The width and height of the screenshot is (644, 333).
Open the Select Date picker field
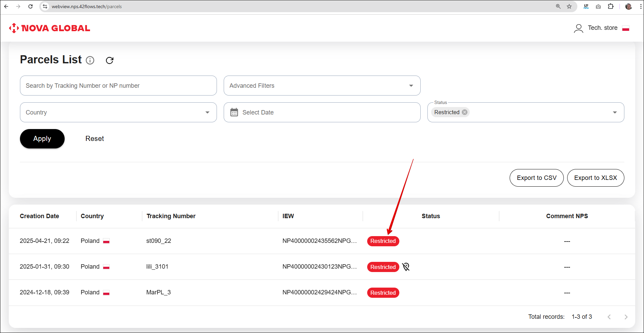[x=322, y=112]
